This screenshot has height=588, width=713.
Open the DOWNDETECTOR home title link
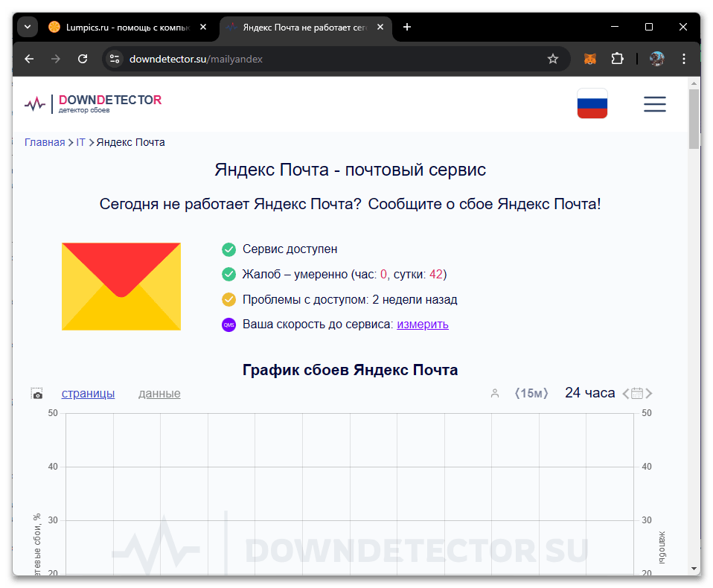coord(110,100)
